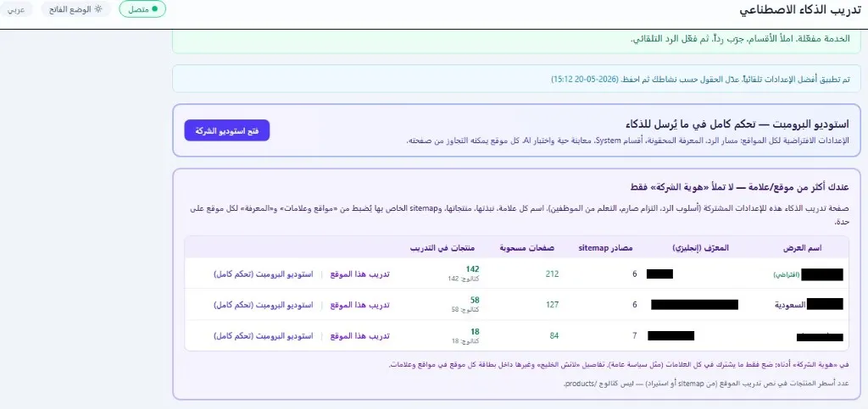
Task: Click the display name column header
Action: tap(802, 248)
